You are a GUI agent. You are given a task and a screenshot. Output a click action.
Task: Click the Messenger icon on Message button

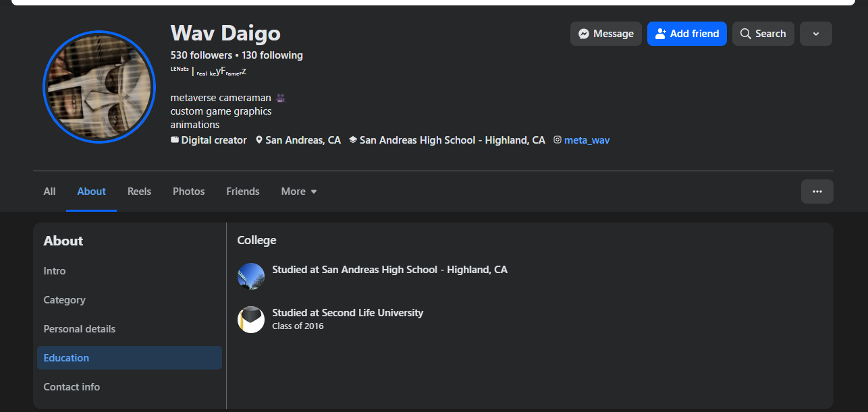click(584, 34)
